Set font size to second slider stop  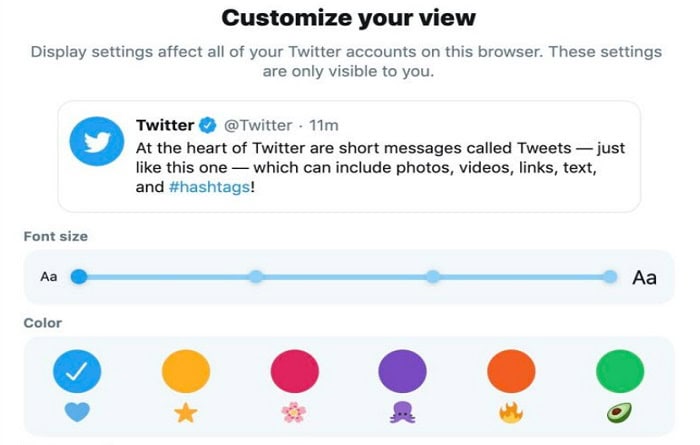(x=256, y=277)
